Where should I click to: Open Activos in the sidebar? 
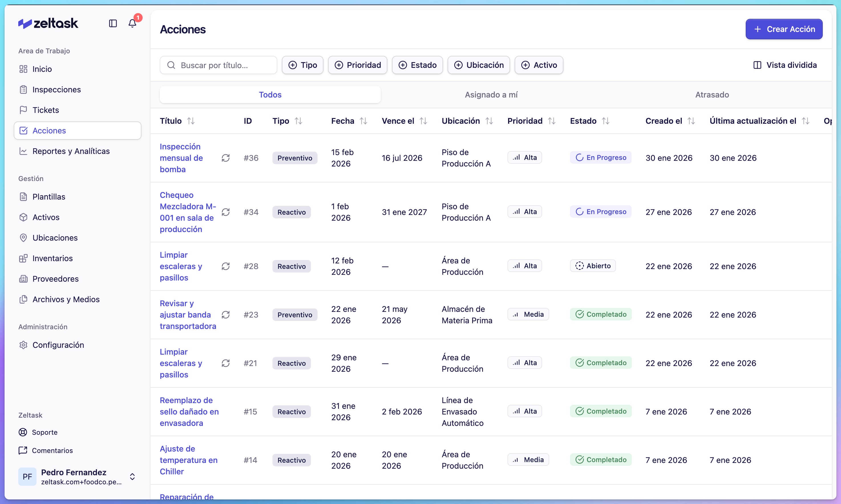(78, 217)
